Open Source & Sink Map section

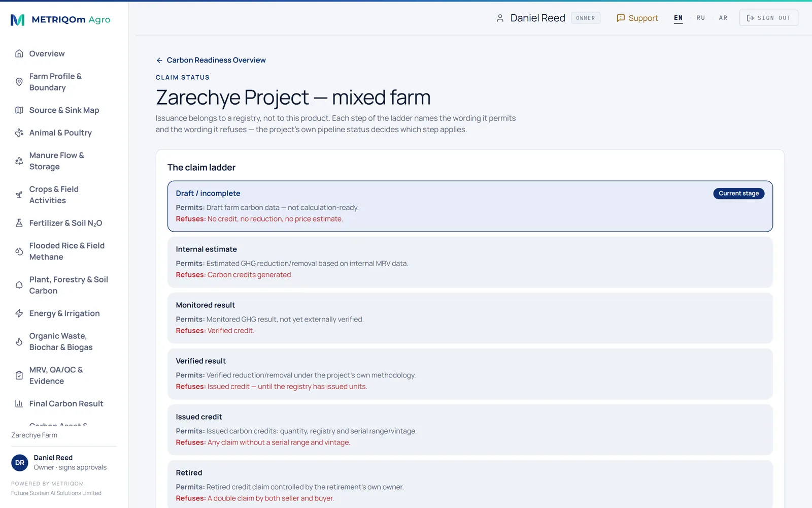pos(64,110)
